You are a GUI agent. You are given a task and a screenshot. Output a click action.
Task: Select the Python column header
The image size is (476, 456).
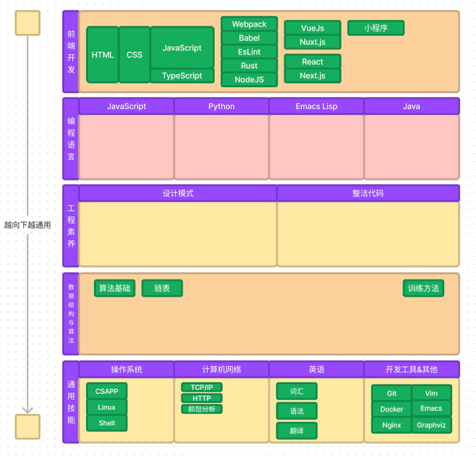221,106
